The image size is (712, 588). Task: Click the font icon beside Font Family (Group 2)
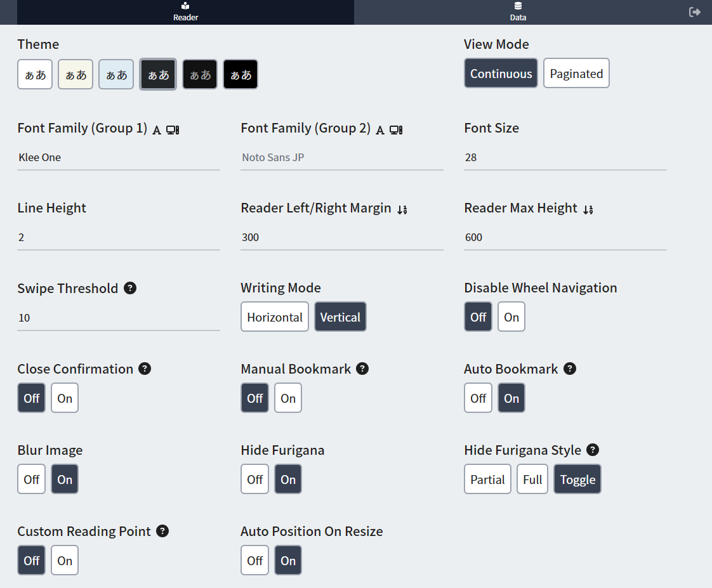pyautogui.click(x=380, y=129)
